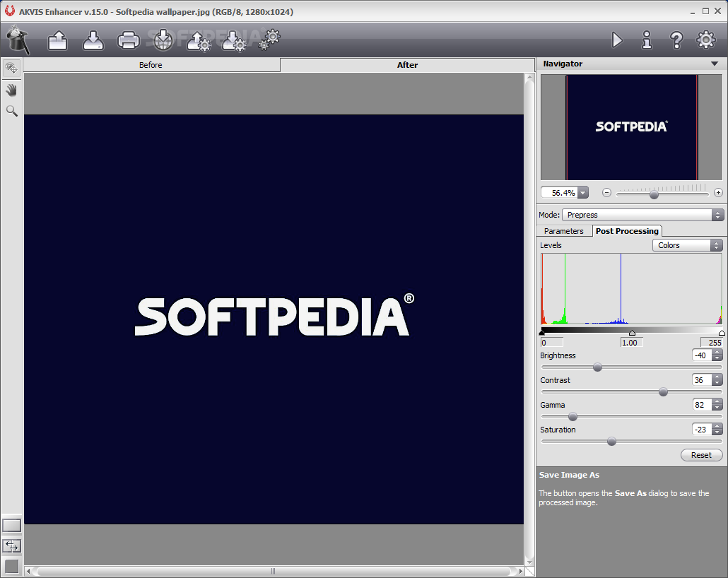Click the Brightness value stepper arrows
Screen dimensions: 728x578
[x=717, y=355]
